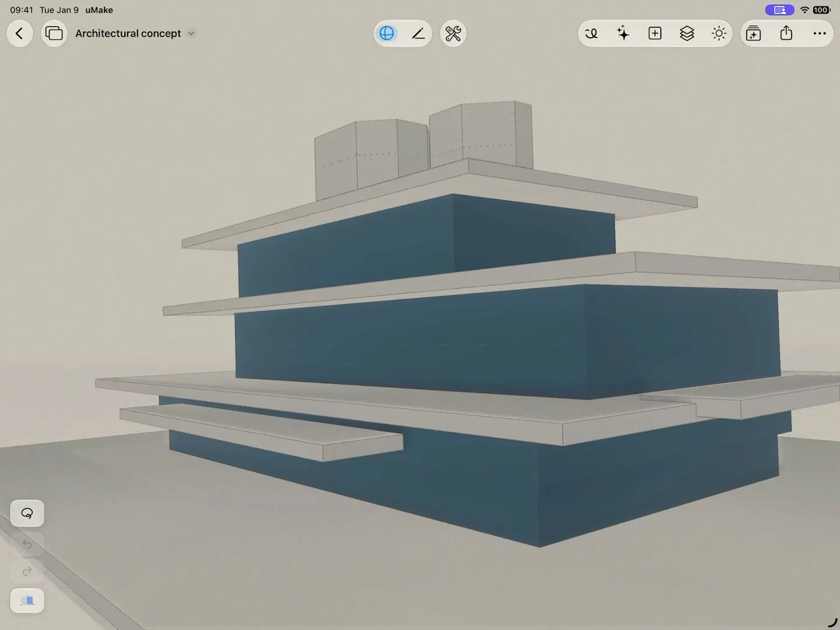
Task: Select the curve sketch tool icon
Action: coord(591,33)
